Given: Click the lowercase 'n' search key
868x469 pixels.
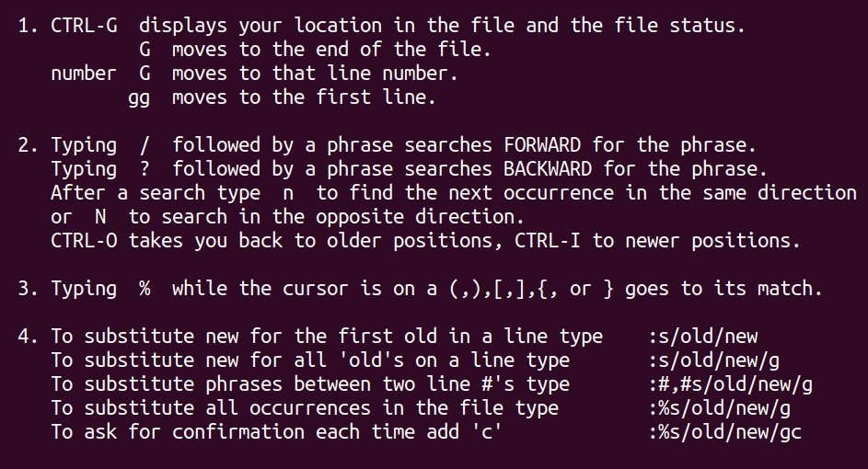Looking at the screenshot, I should tap(288, 193).
